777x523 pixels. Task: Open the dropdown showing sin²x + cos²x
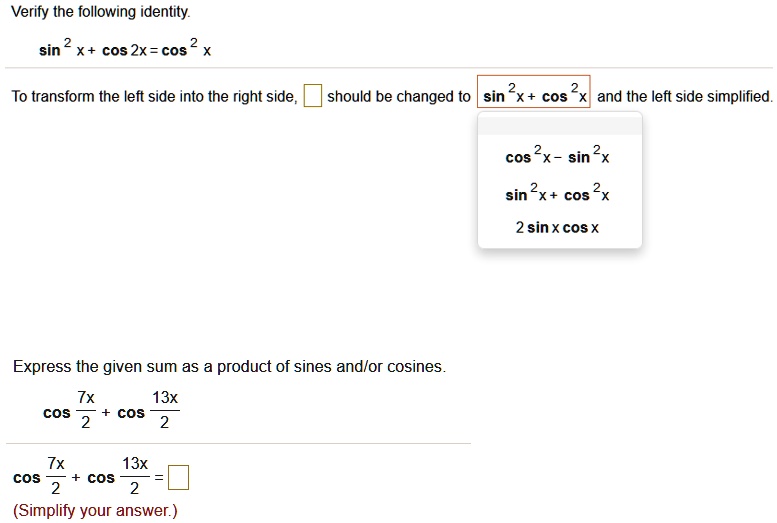coord(534,92)
